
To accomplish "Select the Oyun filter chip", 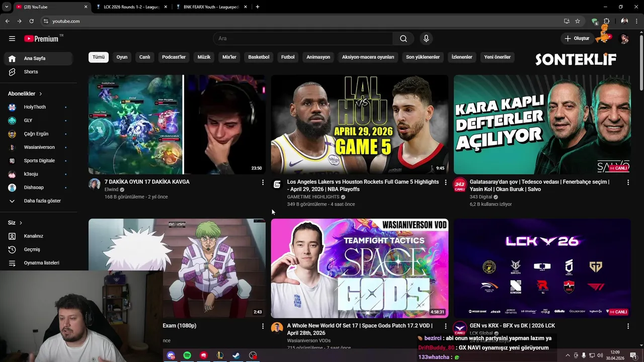I will (122, 57).
